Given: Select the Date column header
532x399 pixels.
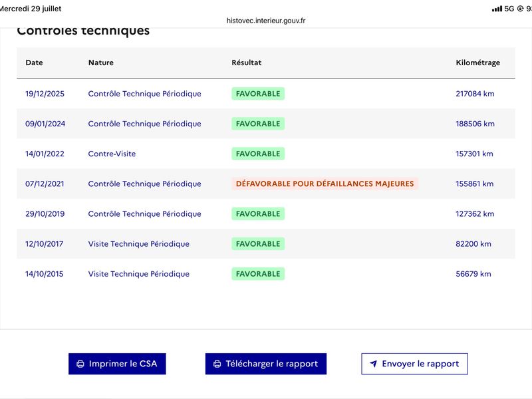Looking at the screenshot, I should coord(34,63).
